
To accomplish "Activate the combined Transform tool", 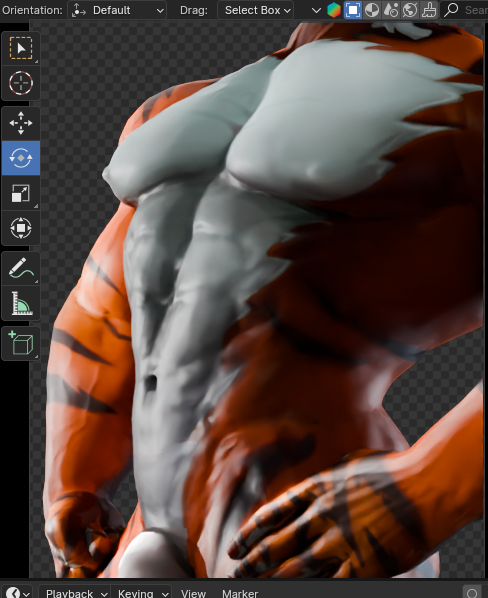I will [x=21, y=228].
